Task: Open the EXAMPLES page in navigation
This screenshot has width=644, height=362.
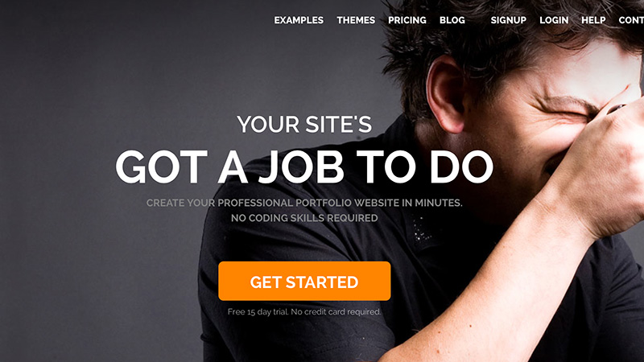Action: tap(299, 20)
